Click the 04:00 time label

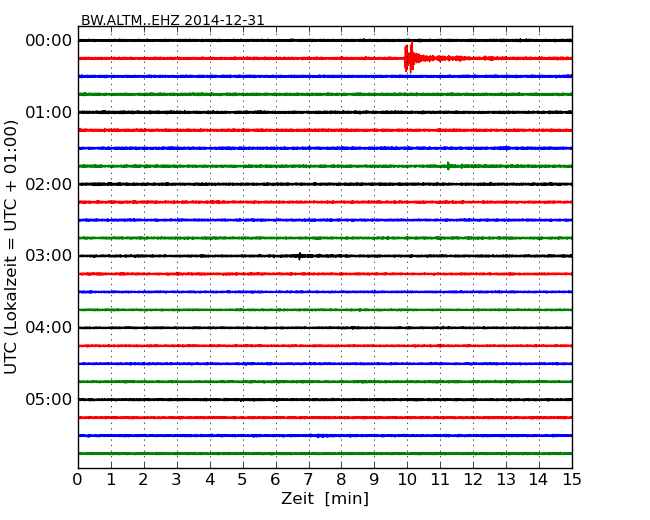[49, 328]
